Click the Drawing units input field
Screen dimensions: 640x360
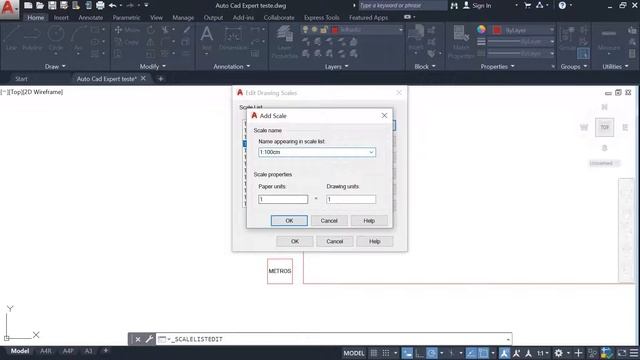(x=351, y=199)
